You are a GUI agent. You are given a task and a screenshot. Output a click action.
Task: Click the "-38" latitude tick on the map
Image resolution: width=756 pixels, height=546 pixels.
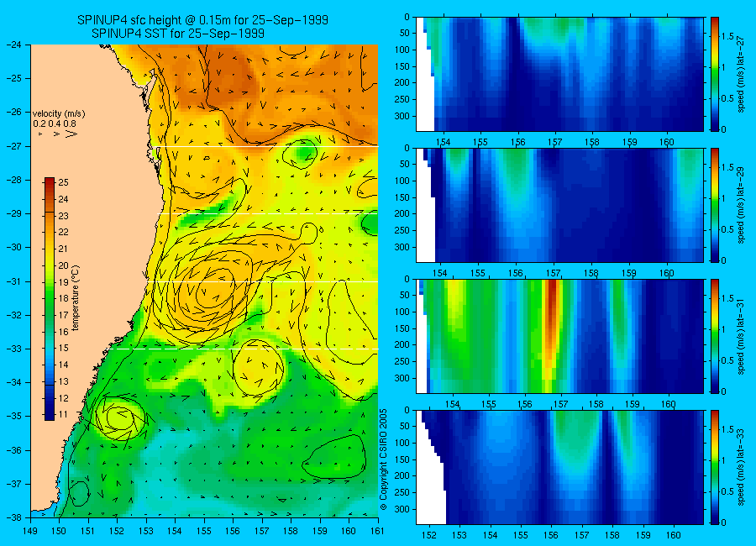coord(14,517)
